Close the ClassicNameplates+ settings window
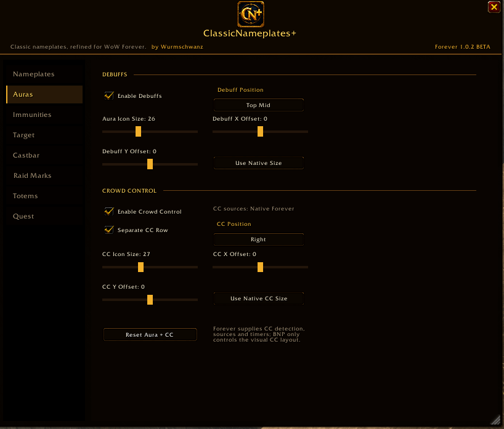This screenshot has width=504, height=429. click(x=494, y=7)
